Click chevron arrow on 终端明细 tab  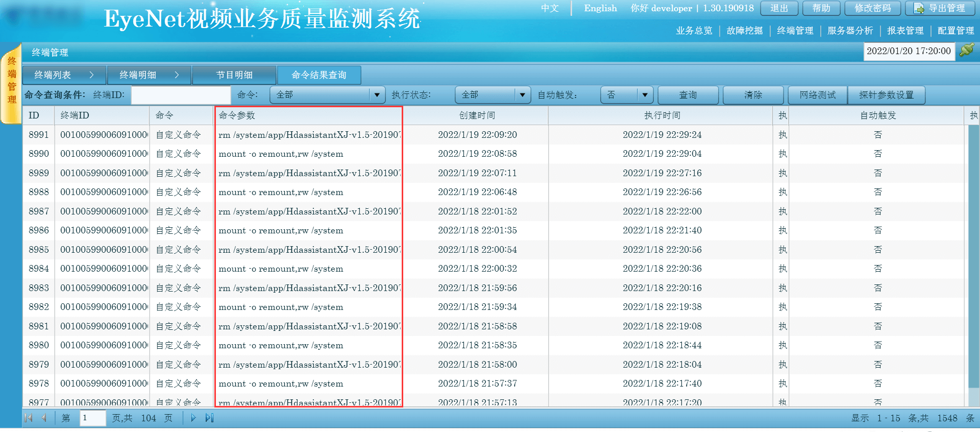click(x=177, y=75)
